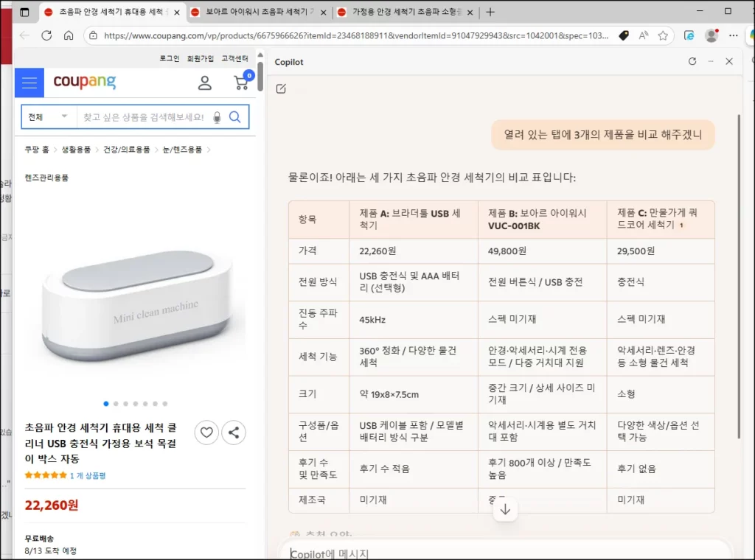
Task: Jump to bottom of Copilot chat
Action: point(505,509)
